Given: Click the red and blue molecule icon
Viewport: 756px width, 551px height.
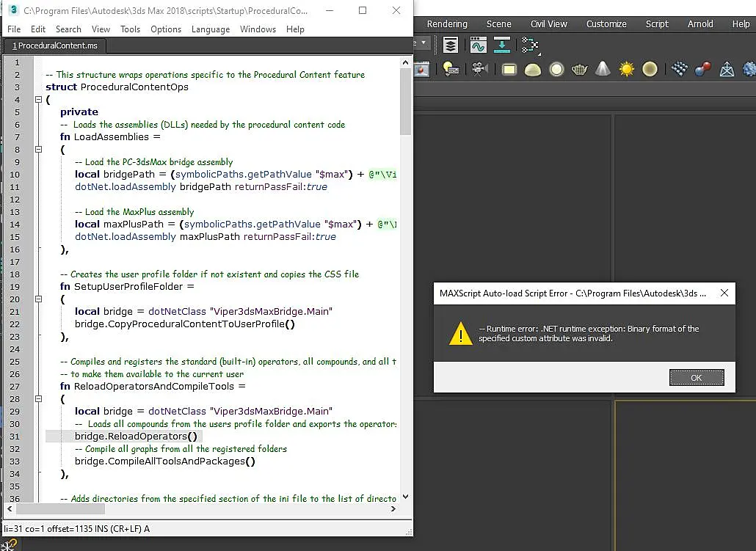Looking at the screenshot, I should 703,70.
